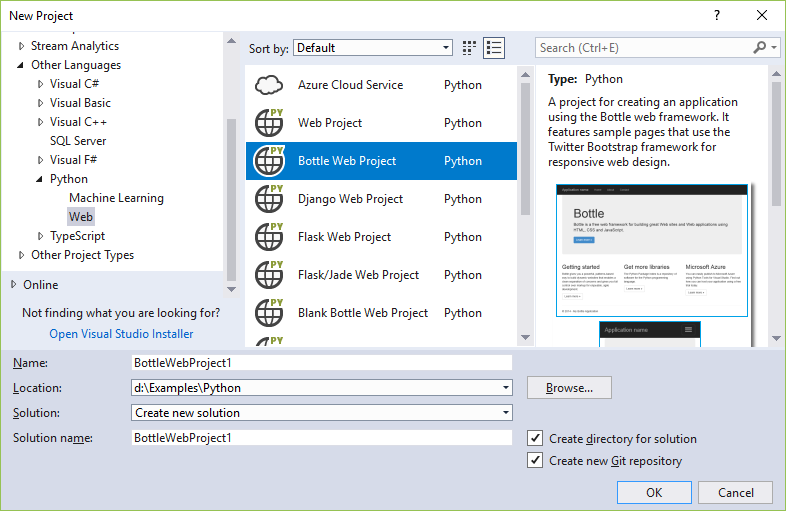Select the Blank Bottle Web Project template
Viewport: 786px width, 511px height.
pos(381,313)
